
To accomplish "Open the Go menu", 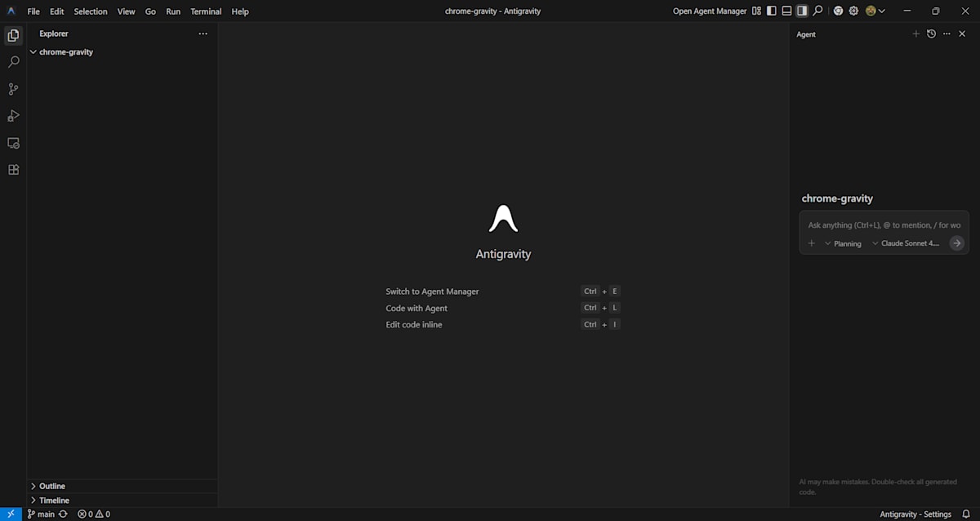I will pos(150,11).
